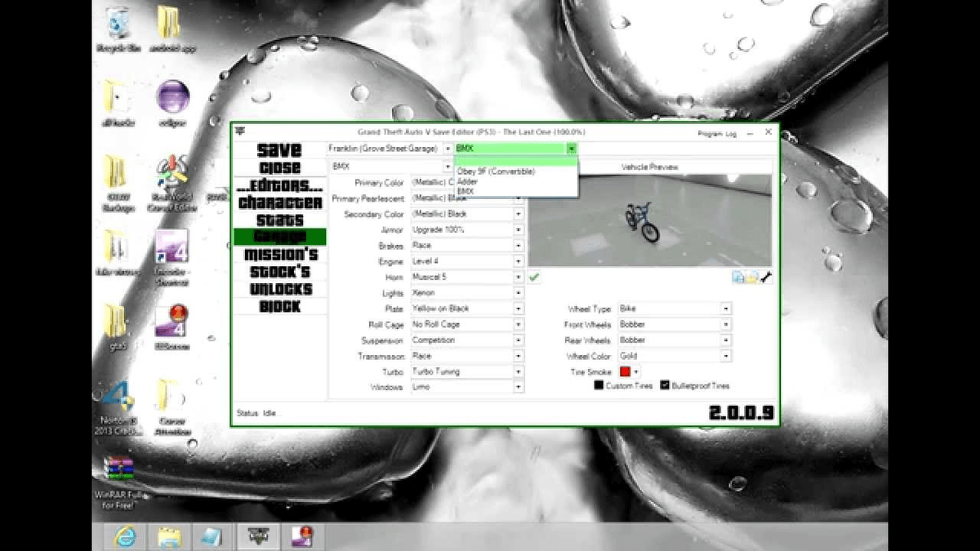This screenshot has height=551, width=980.
Task: Open the Wheel Type dropdown
Action: tap(724, 309)
